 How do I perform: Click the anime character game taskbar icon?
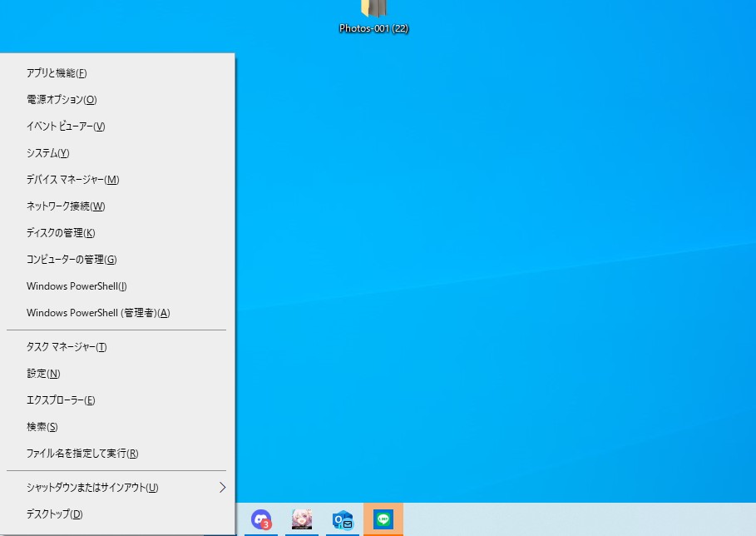click(x=302, y=519)
